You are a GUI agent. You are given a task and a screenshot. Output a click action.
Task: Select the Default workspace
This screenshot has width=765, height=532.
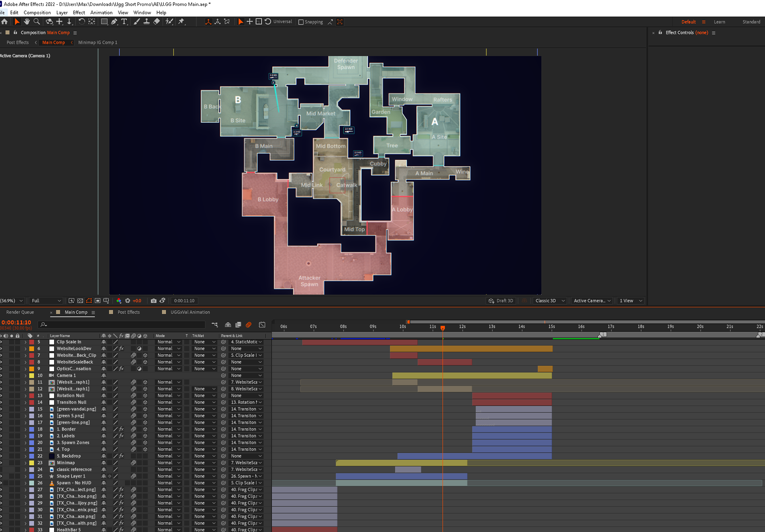(x=688, y=22)
